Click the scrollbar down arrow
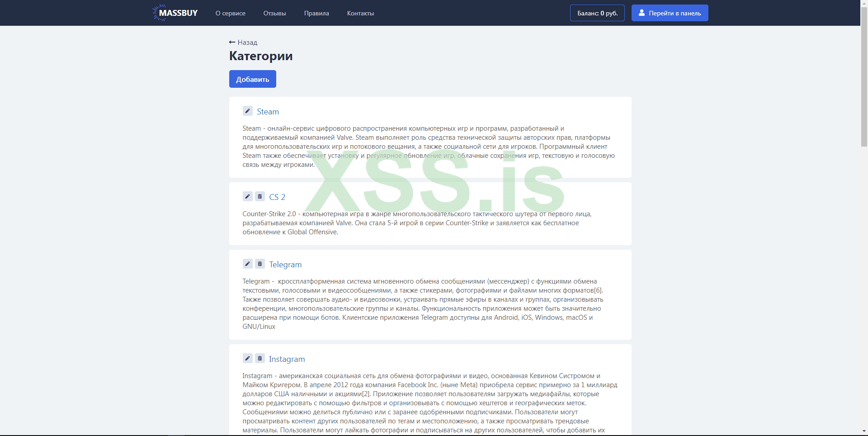This screenshot has width=868, height=436. point(864,431)
